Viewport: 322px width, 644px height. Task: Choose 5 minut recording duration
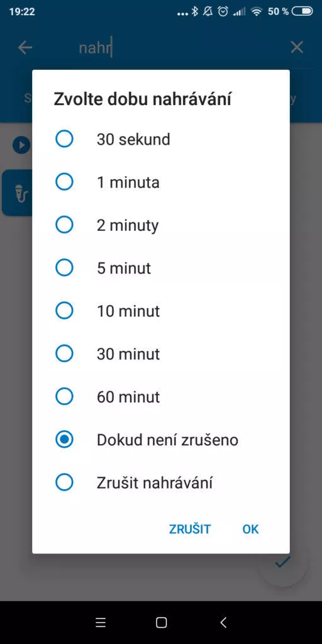click(161, 268)
